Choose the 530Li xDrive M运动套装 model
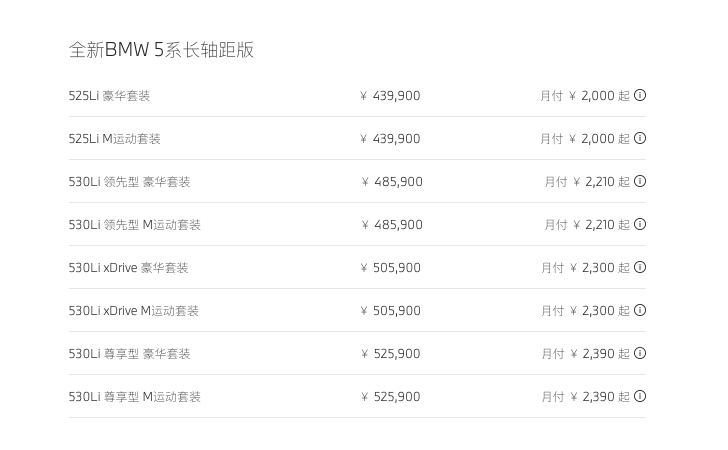The width and height of the screenshot is (728, 450). click(x=133, y=311)
